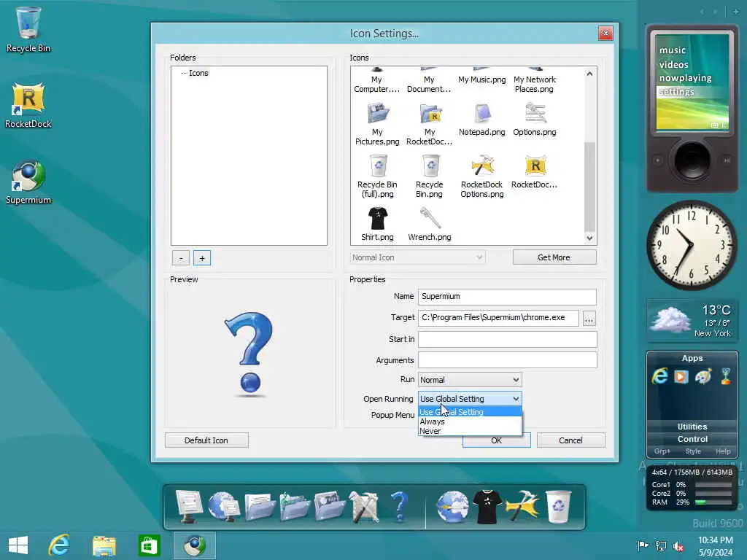Viewport: 747px width, 560px height.
Task: Launch Internet Explorer from taskbar
Action: [x=59, y=545]
